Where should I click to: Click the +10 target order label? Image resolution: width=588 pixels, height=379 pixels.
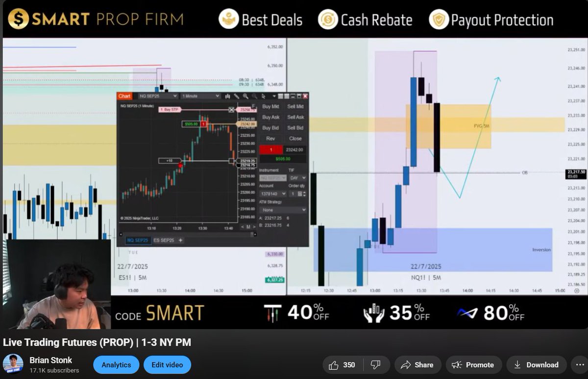pos(170,161)
